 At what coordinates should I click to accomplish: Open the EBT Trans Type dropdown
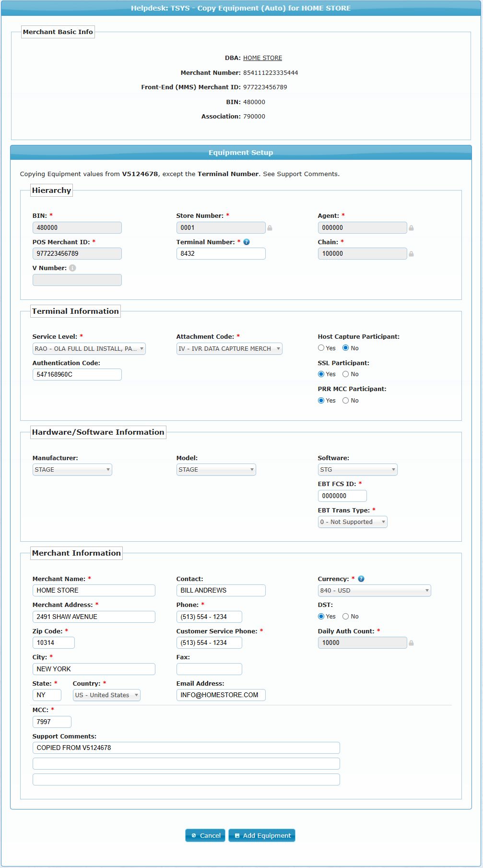pyautogui.click(x=353, y=522)
